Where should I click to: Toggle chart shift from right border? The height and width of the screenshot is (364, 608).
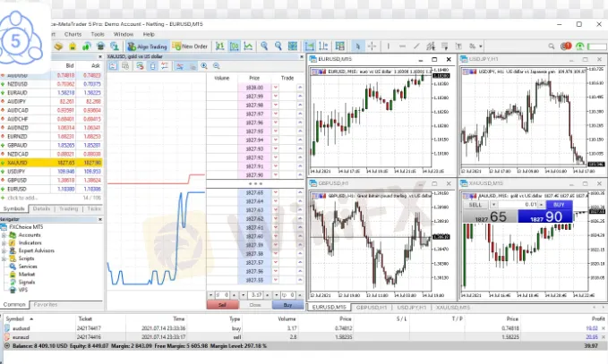point(323,47)
